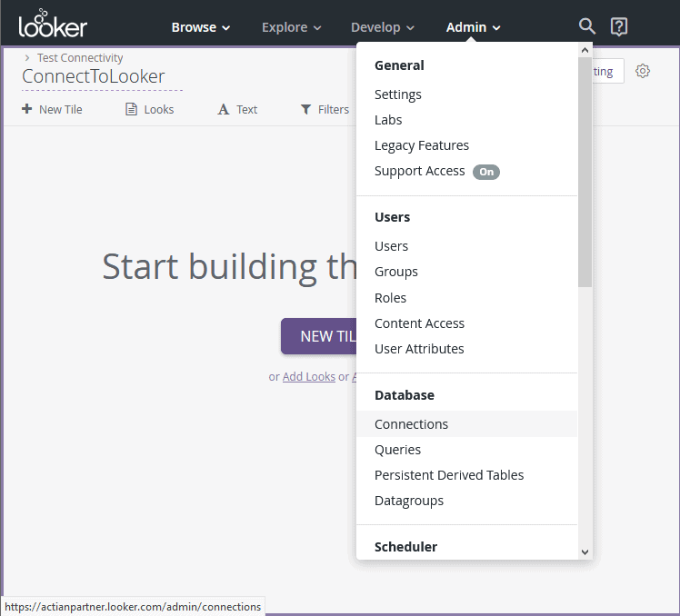The width and height of the screenshot is (680, 616).
Task: Open Persistent Derived Tables entry
Action: point(466,475)
